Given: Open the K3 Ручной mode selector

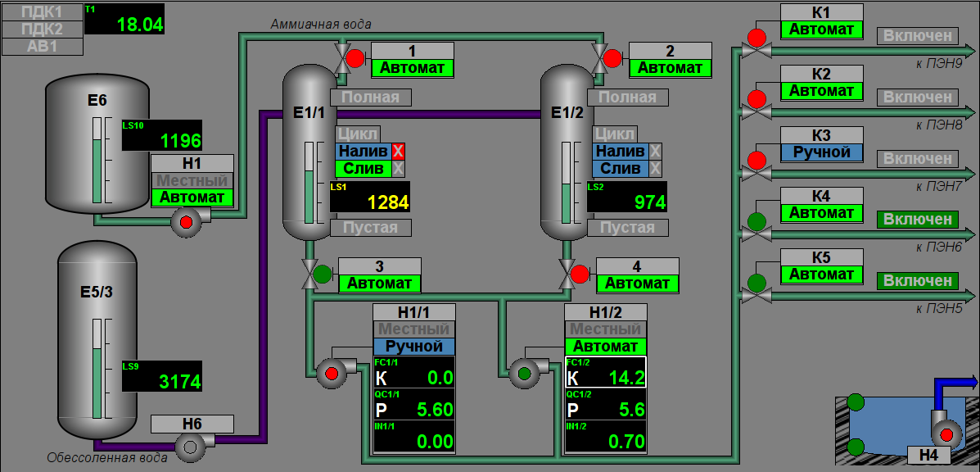Looking at the screenshot, I should (821, 152).
